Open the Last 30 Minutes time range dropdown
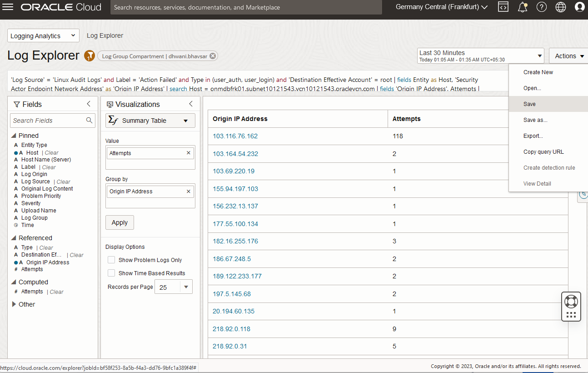Image resolution: width=588 pixels, height=373 pixels. tap(481, 56)
